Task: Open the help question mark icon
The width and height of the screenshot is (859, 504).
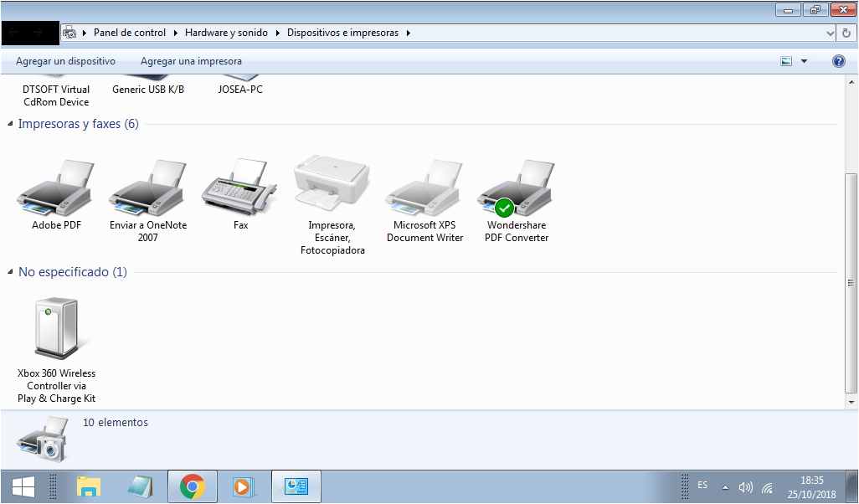Action: [x=839, y=61]
